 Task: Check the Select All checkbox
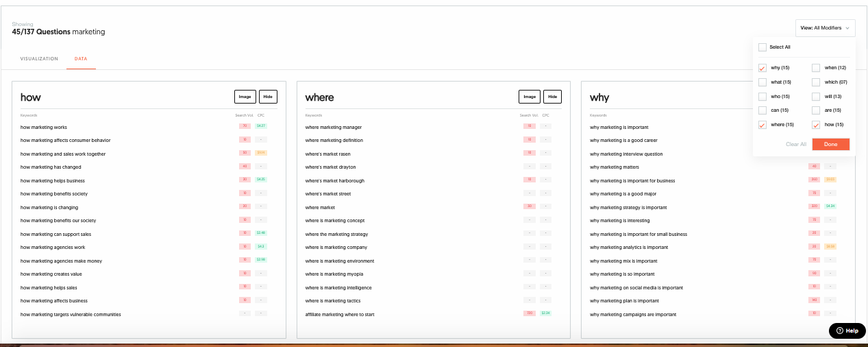[762, 47]
